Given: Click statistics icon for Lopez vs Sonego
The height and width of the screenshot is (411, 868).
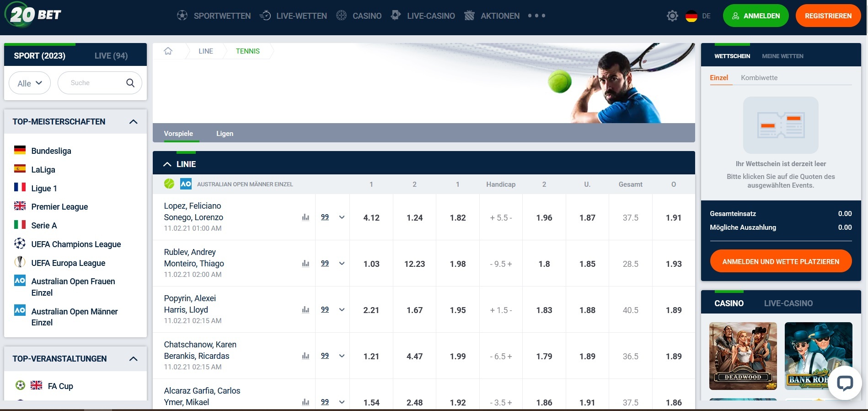Looking at the screenshot, I should 305,217.
